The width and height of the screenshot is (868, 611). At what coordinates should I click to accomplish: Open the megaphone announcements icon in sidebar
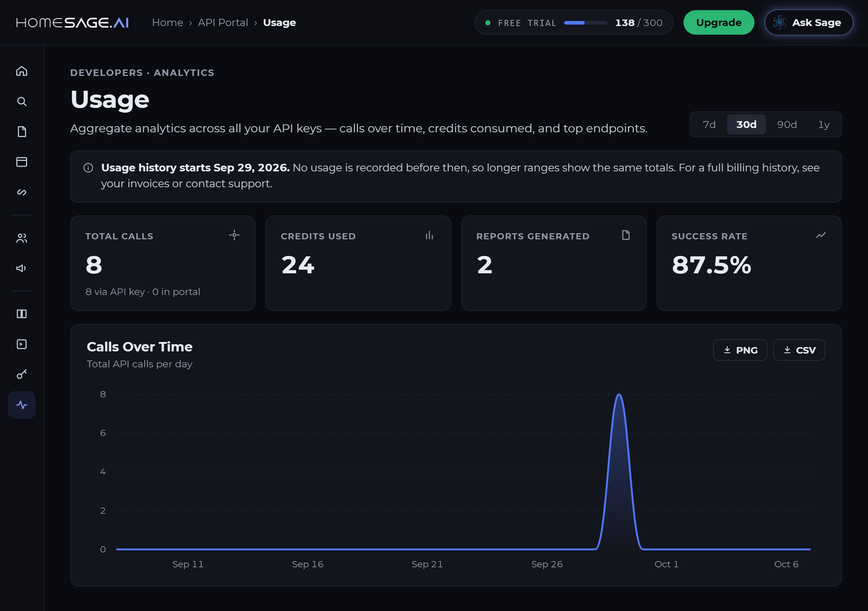point(22,268)
